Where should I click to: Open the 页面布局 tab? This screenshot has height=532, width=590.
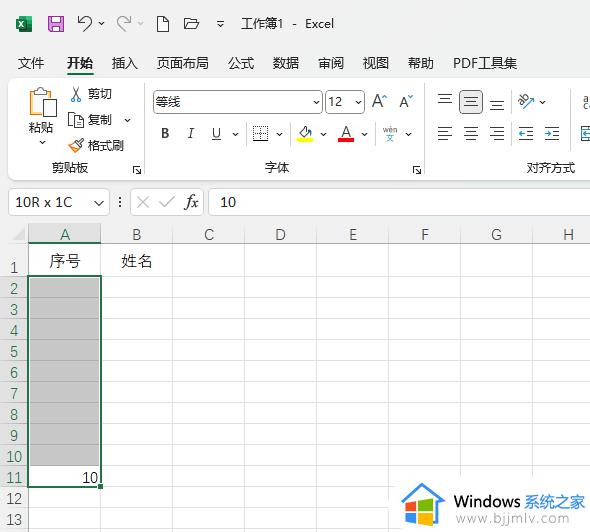pos(182,63)
